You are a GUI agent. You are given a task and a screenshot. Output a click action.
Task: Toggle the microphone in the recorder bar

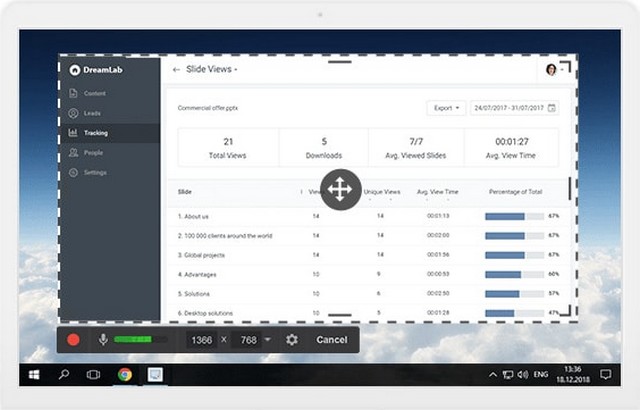click(102, 340)
